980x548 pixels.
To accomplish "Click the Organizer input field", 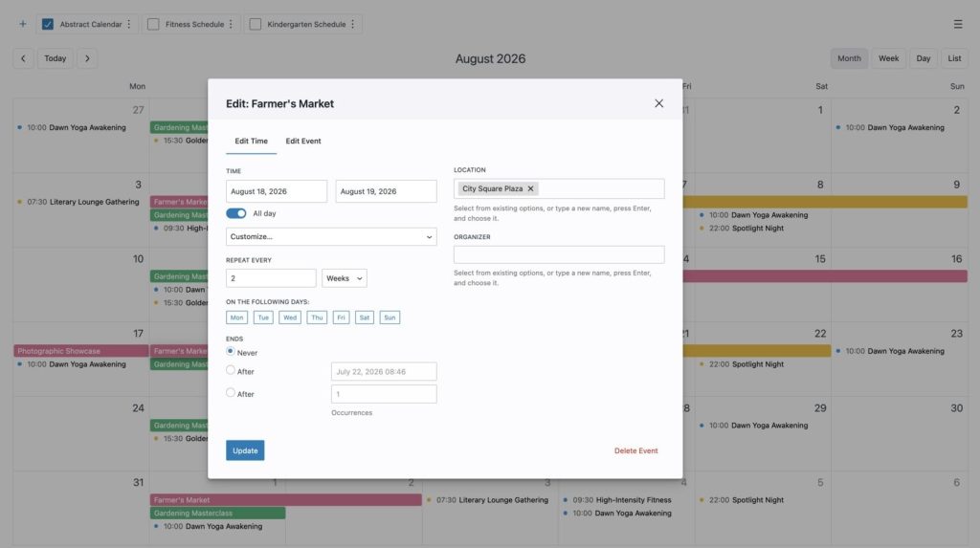I will tap(559, 254).
